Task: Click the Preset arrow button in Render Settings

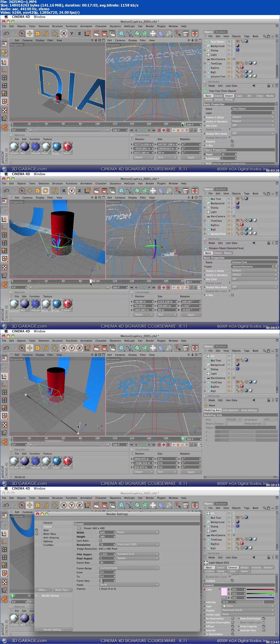Action: click(x=79, y=528)
